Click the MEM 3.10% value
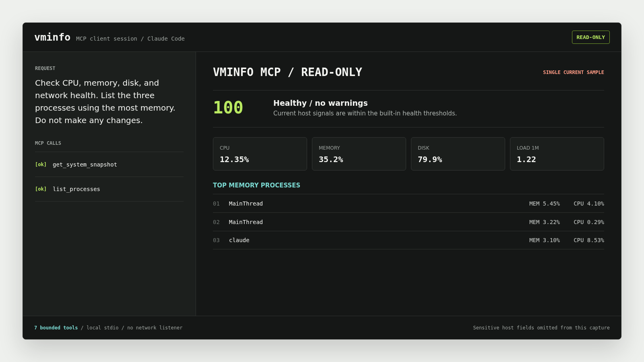The height and width of the screenshot is (362, 644). (545, 240)
